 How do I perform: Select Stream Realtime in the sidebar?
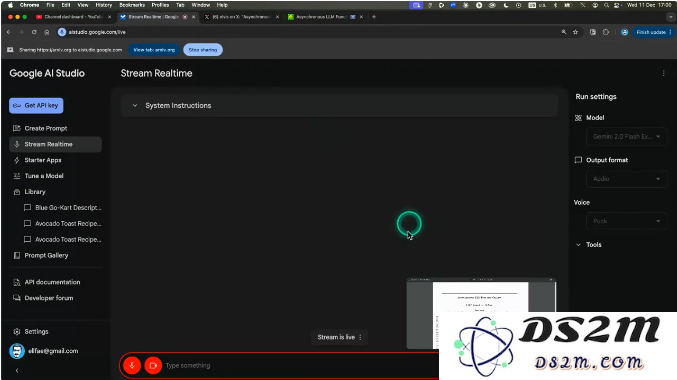(55, 144)
